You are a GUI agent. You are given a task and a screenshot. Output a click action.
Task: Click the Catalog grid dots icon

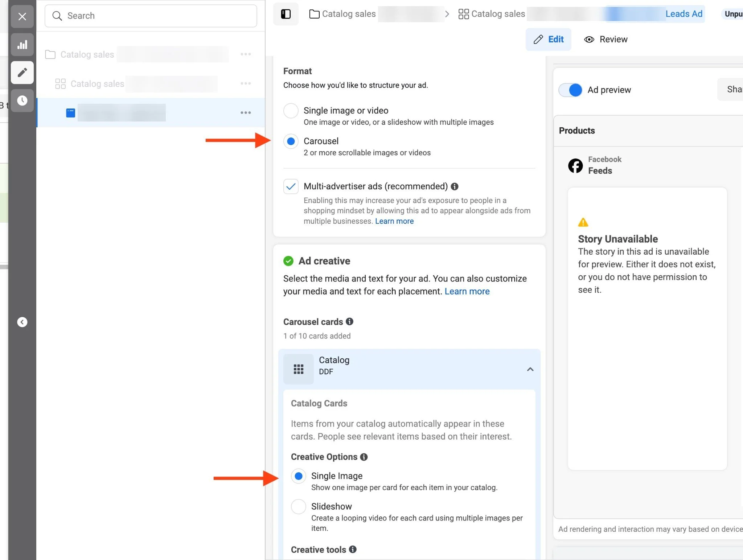coord(298,369)
